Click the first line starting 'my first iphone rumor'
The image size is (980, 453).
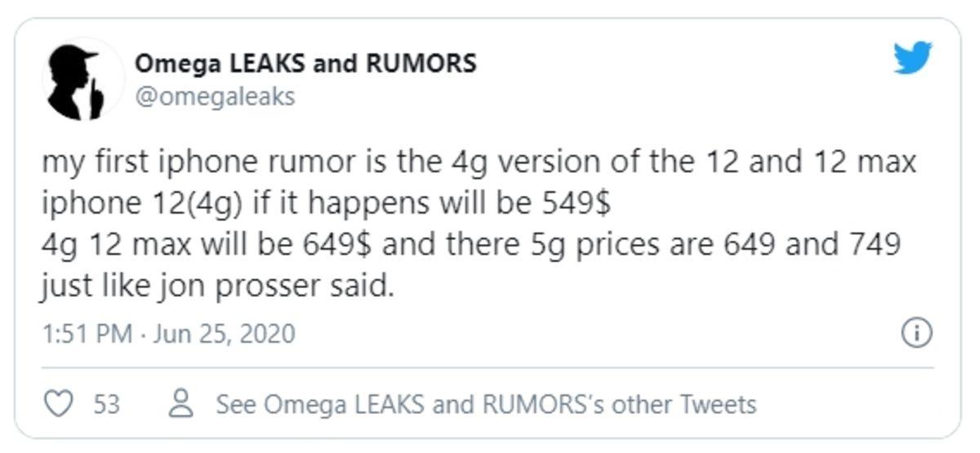pyautogui.click(x=479, y=162)
